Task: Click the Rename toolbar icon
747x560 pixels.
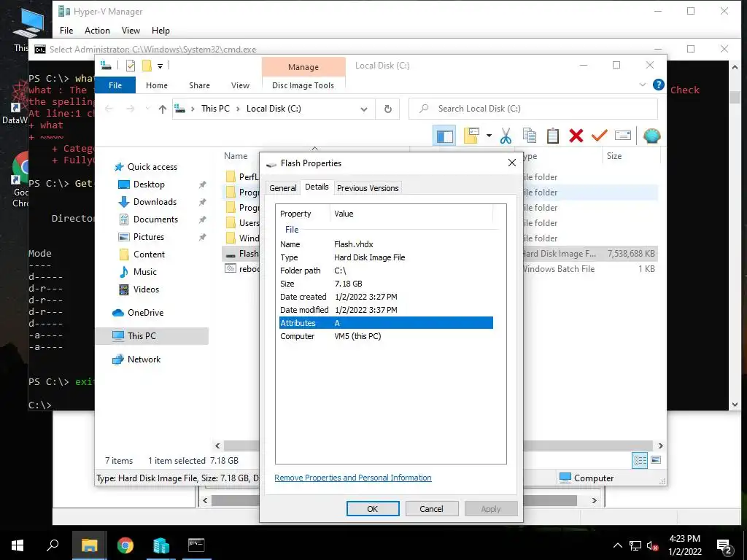Action: (x=623, y=136)
